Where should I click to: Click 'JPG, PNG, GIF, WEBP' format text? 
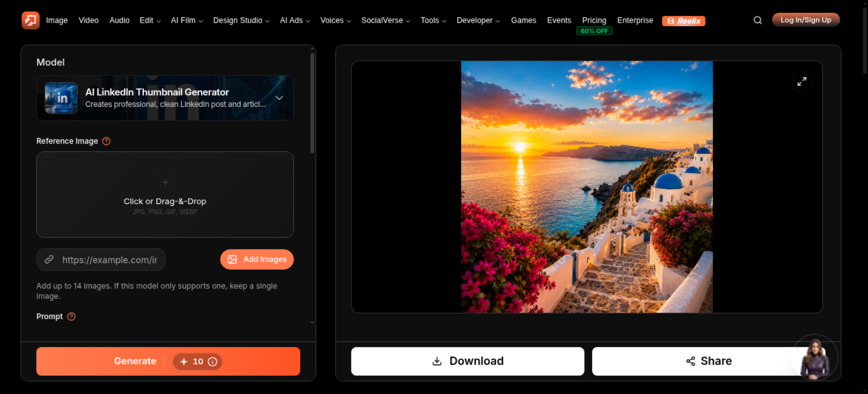click(165, 212)
